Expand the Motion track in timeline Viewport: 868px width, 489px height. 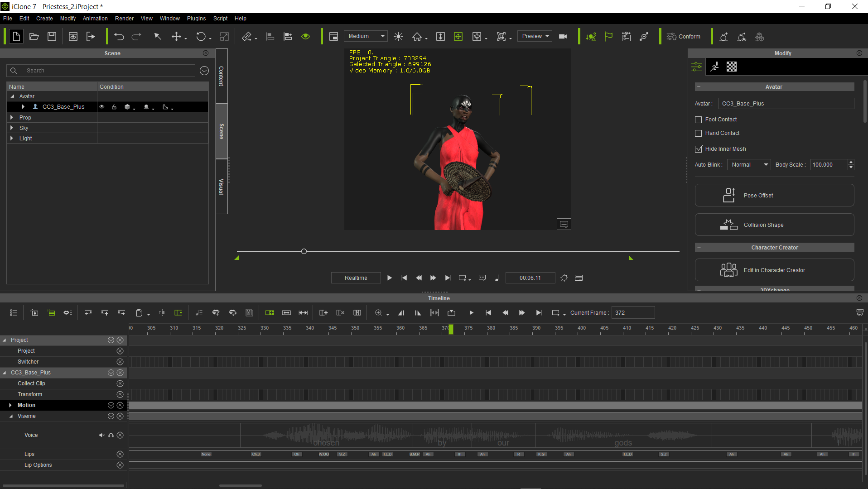pyautogui.click(x=10, y=405)
